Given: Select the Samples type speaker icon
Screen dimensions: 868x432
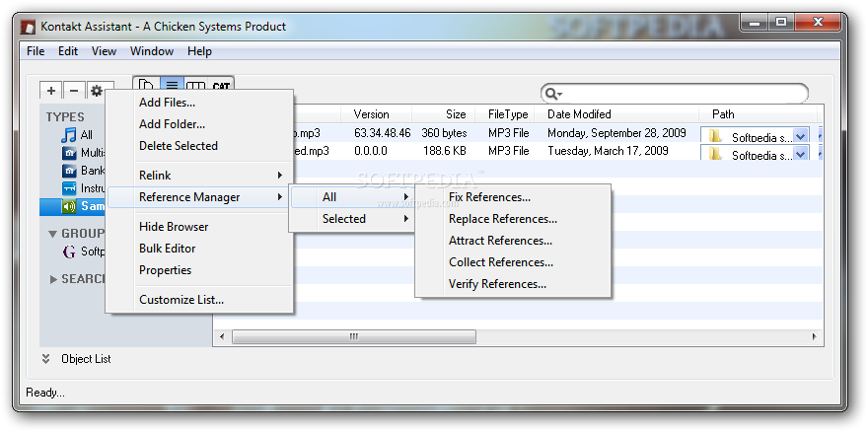Looking at the screenshot, I should pos(69,206).
